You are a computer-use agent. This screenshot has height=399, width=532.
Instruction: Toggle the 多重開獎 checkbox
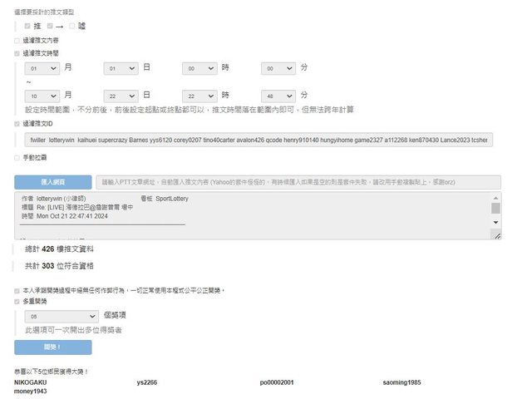click(x=17, y=302)
